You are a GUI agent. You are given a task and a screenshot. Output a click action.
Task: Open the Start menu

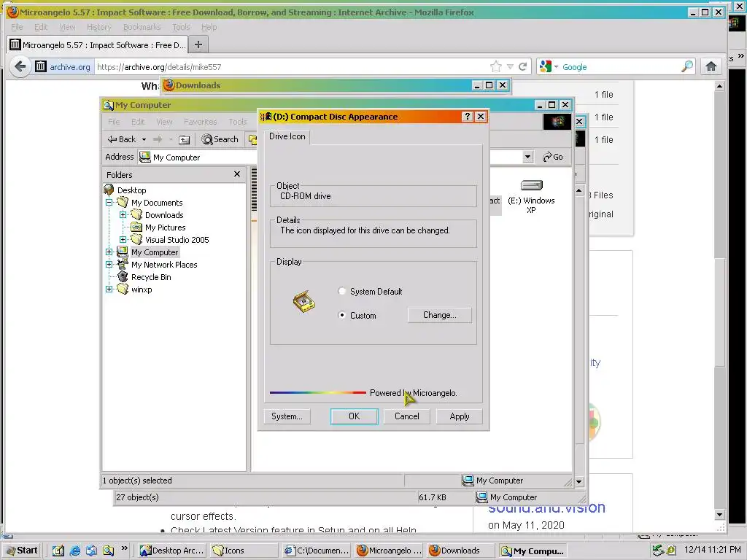click(x=22, y=551)
